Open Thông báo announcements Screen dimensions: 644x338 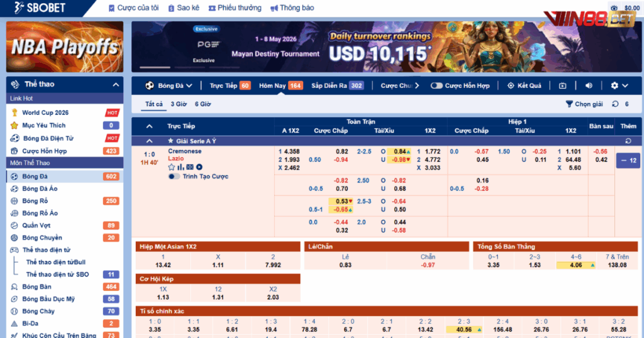tap(292, 8)
